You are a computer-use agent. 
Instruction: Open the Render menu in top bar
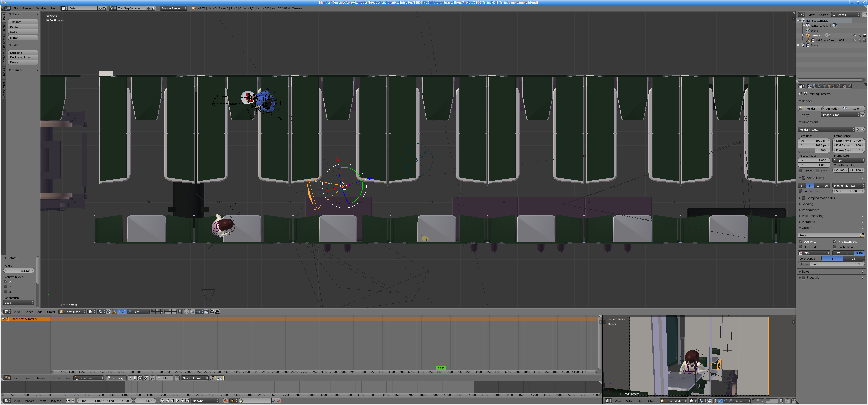point(27,8)
